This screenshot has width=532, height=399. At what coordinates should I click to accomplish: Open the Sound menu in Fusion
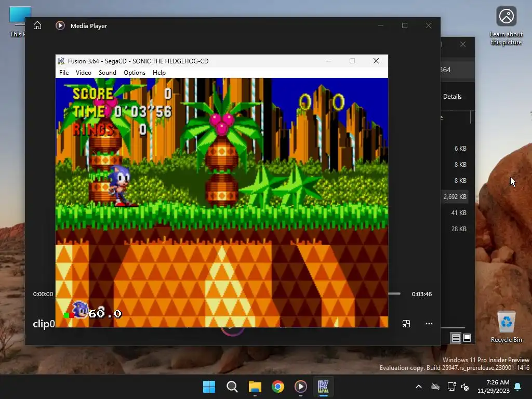pyautogui.click(x=107, y=73)
